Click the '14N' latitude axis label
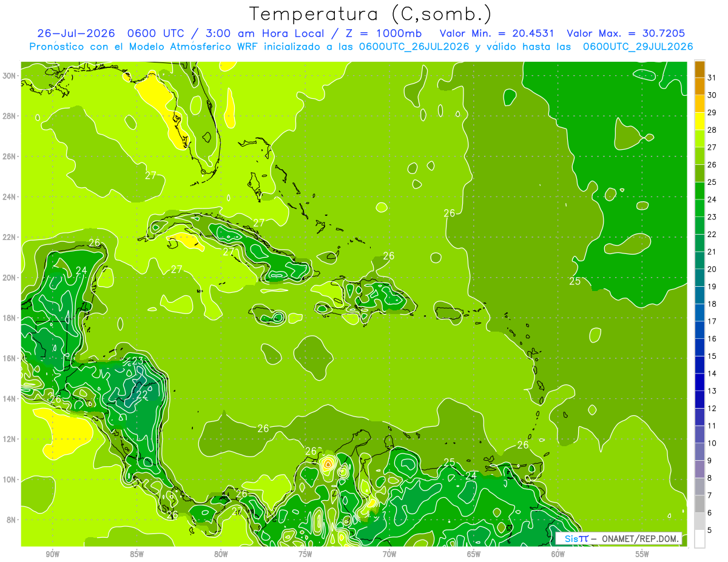The width and height of the screenshot is (728, 562). 9,398
